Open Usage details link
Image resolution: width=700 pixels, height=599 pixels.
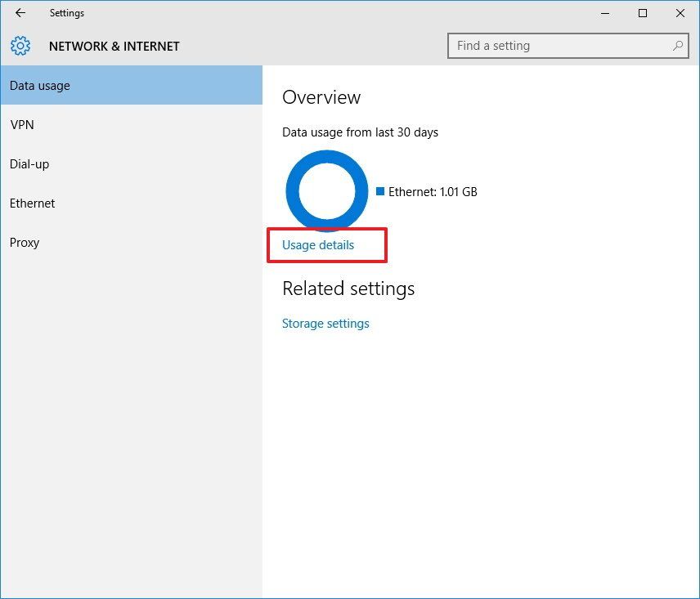317,244
